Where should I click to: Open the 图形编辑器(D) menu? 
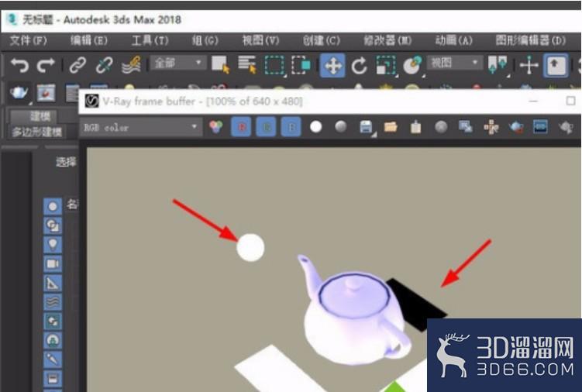(531, 40)
